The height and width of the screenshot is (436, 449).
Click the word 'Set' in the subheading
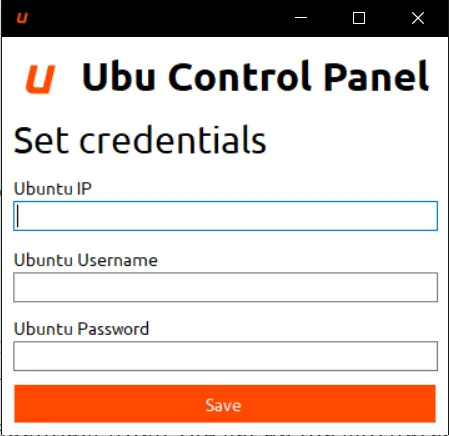click(x=41, y=140)
